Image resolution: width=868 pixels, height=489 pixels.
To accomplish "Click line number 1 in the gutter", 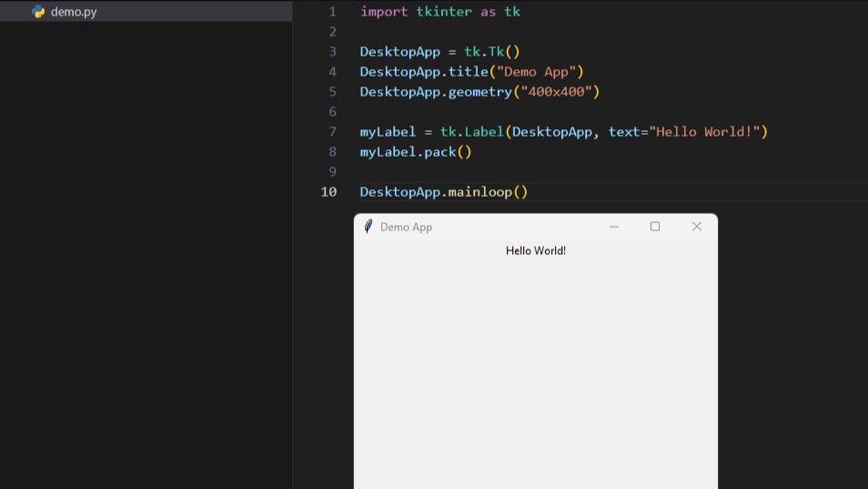I will 332,12.
